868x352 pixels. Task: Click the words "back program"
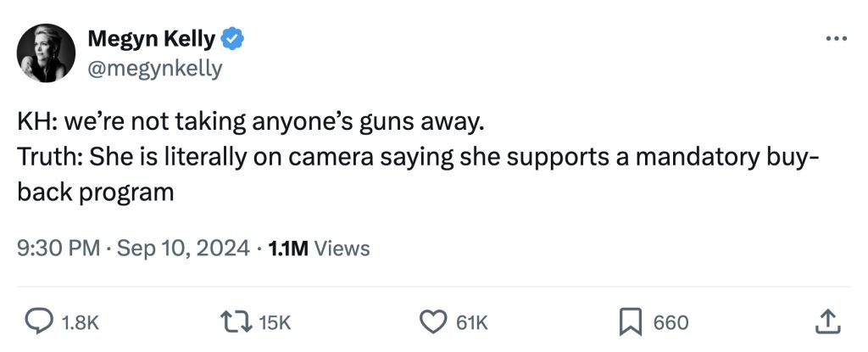pyautogui.click(x=95, y=192)
